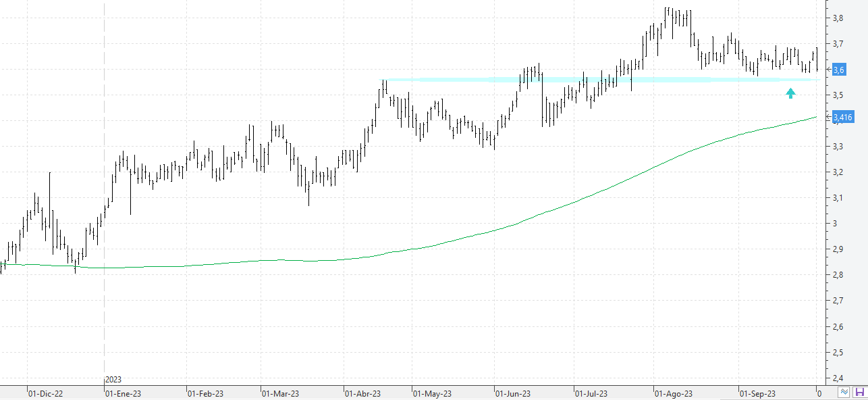Click the 01-Ago-23 date label
This screenshot has width=868, height=400.
pos(674,393)
